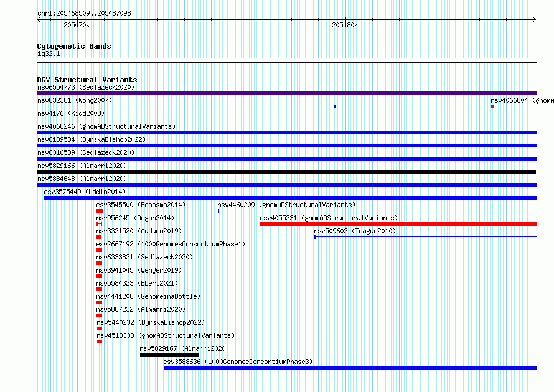
Task: Select the purple nsv6554773 variant bar
Action: (x=286, y=93)
